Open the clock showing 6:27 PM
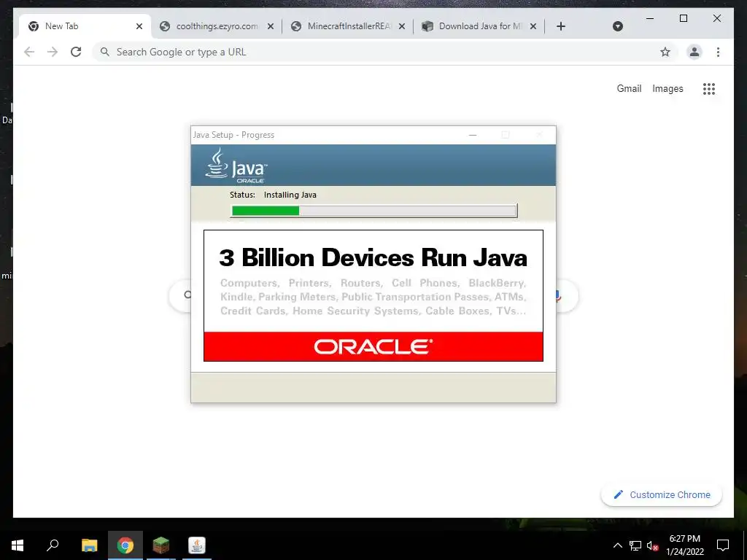Screen dimensions: 747x560 (x=684, y=545)
